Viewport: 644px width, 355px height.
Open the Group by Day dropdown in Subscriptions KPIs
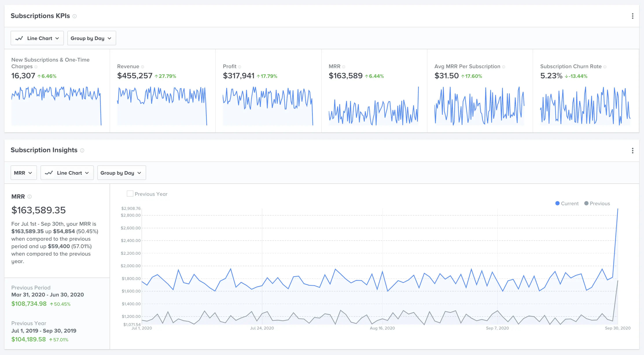92,38
